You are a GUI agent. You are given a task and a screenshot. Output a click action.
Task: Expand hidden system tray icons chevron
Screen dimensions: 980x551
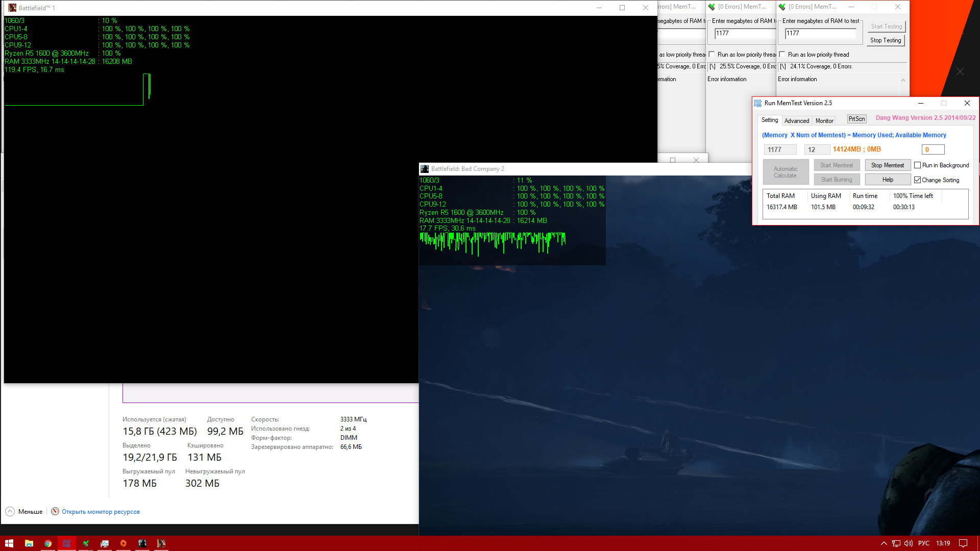point(884,543)
